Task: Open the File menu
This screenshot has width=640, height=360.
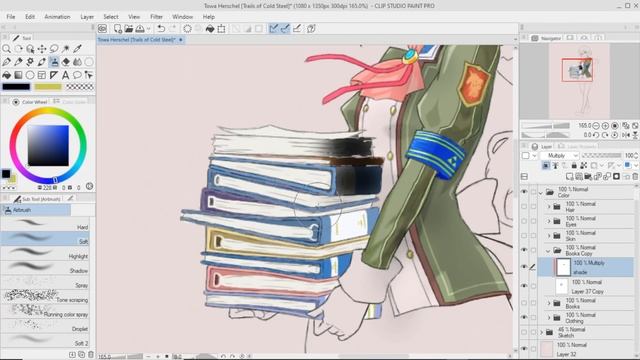Action: click(11, 17)
